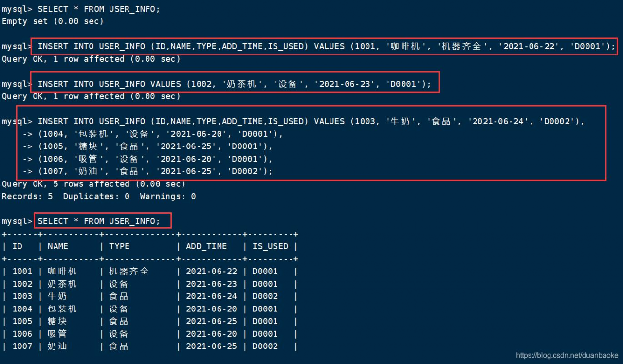Click NAME cell '包装机' in result table
The width and height of the screenshot is (623, 364).
tap(62, 309)
